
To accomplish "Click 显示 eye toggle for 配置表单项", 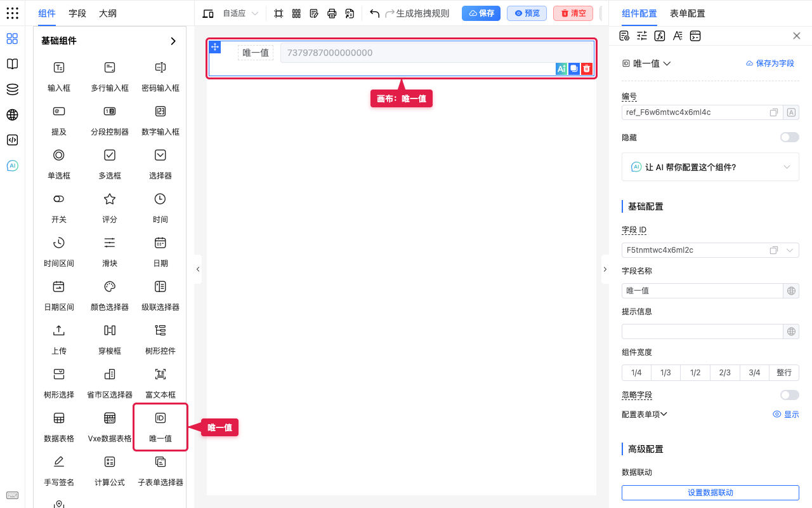I will click(x=786, y=414).
